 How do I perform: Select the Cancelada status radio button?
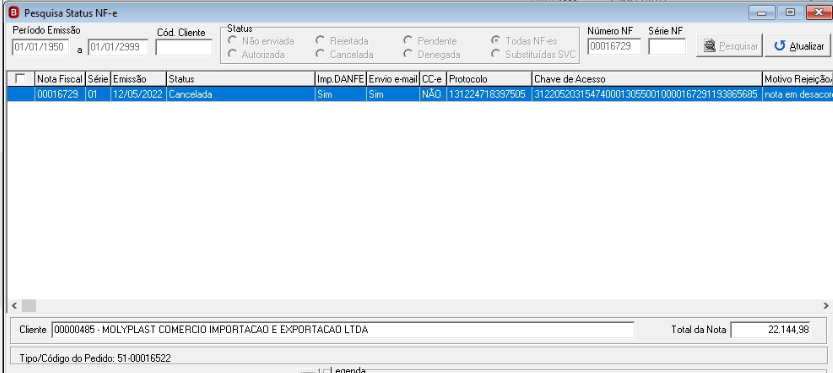(320, 54)
